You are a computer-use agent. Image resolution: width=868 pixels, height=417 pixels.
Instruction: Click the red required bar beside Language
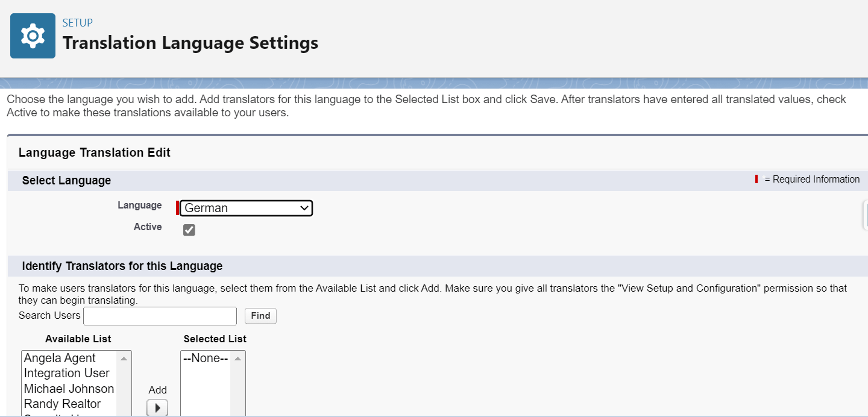(x=176, y=207)
